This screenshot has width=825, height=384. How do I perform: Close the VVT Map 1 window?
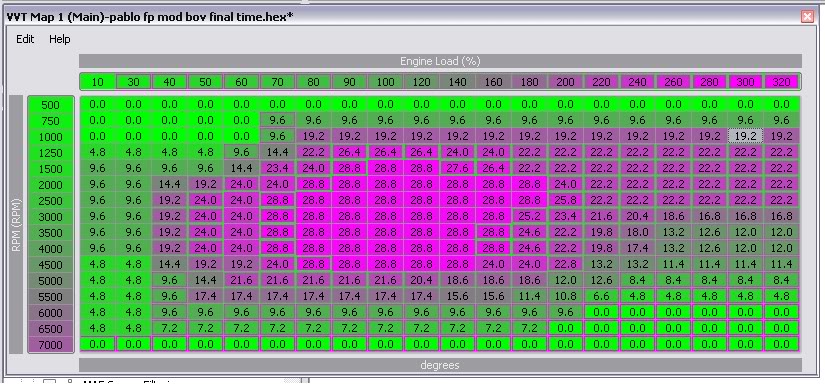pyautogui.click(x=807, y=17)
